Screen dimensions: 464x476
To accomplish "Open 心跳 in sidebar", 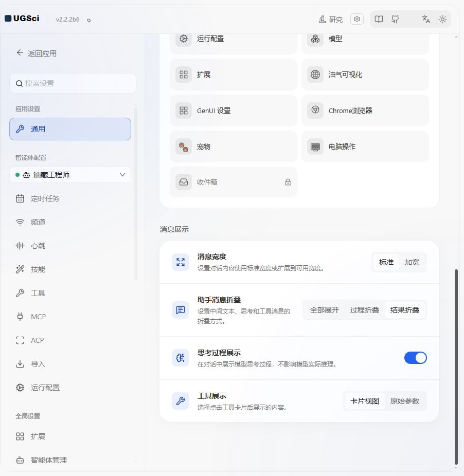I will tap(70, 246).
